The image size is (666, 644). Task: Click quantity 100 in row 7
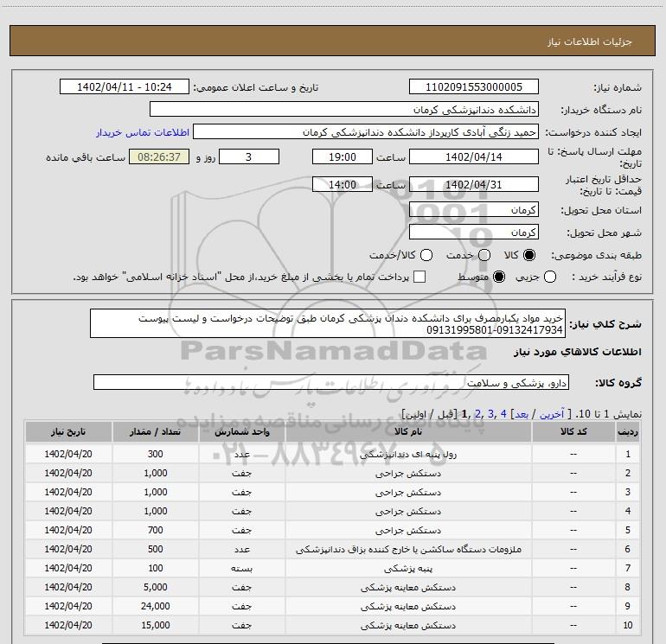(x=156, y=568)
